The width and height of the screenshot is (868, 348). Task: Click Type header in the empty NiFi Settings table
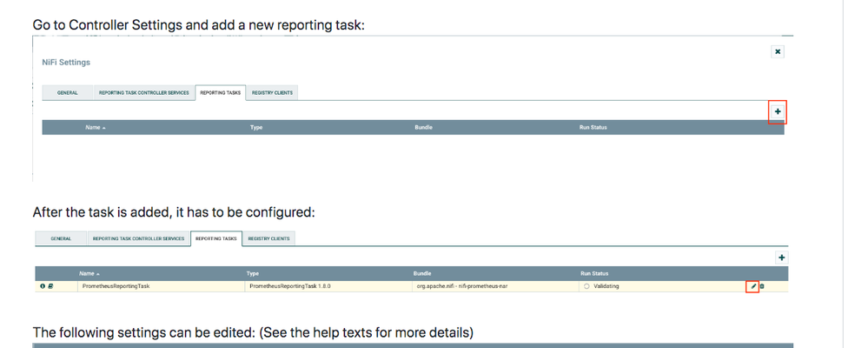pos(255,127)
